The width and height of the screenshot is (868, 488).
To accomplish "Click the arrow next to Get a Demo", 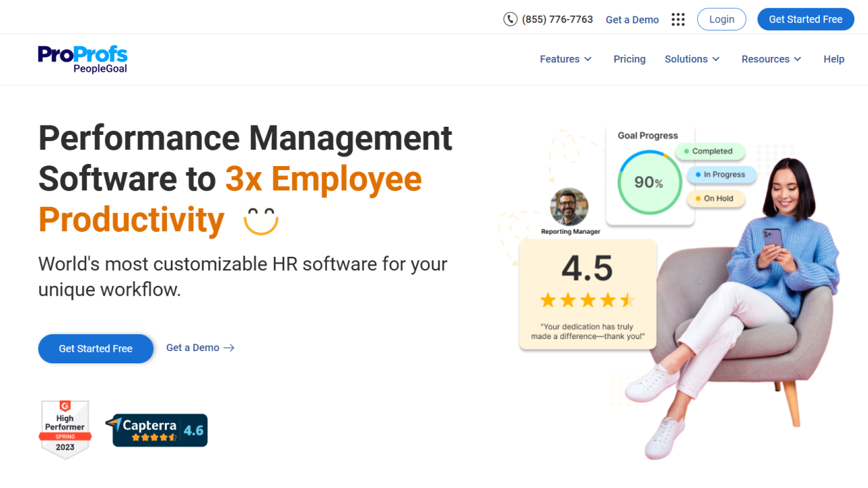I will tap(229, 348).
